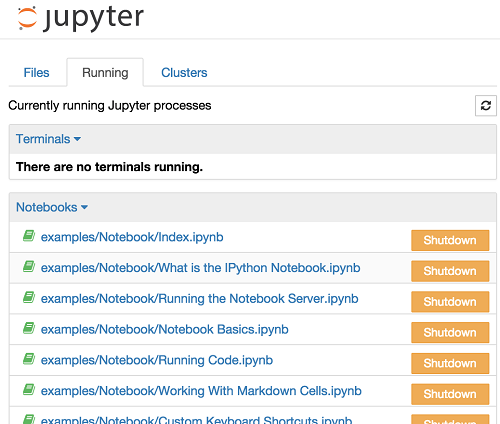Shutdown Running the Notebook Server notebook
This screenshot has width=500, height=424.
pyautogui.click(x=450, y=302)
